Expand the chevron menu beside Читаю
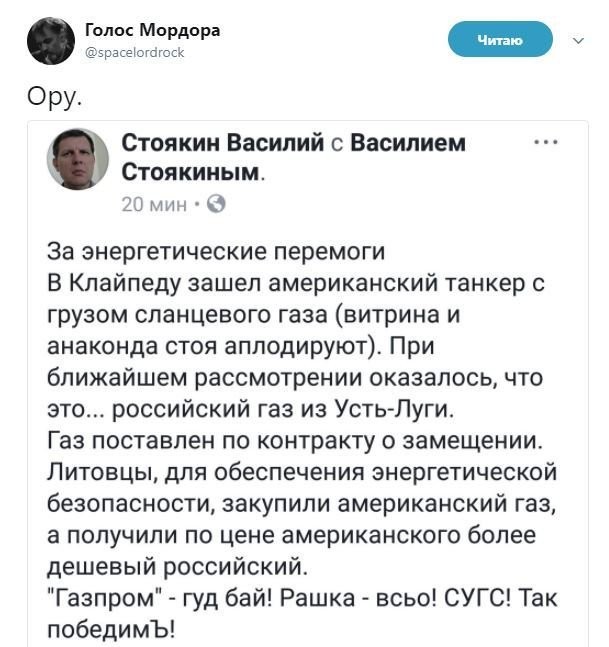 tap(576, 41)
